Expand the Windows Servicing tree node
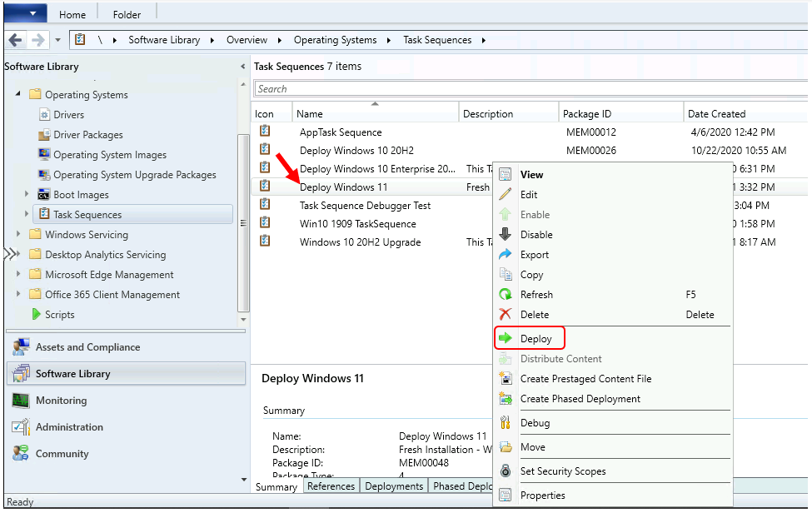Image resolution: width=812 pixels, height=513 pixels. pyautogui.click(x=18, y=234)
